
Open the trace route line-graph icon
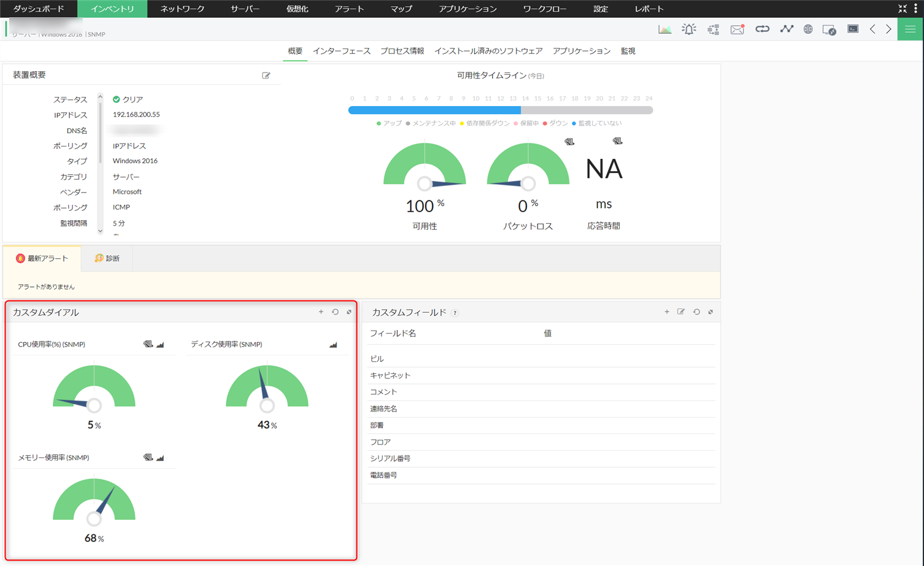click(787, 29)
